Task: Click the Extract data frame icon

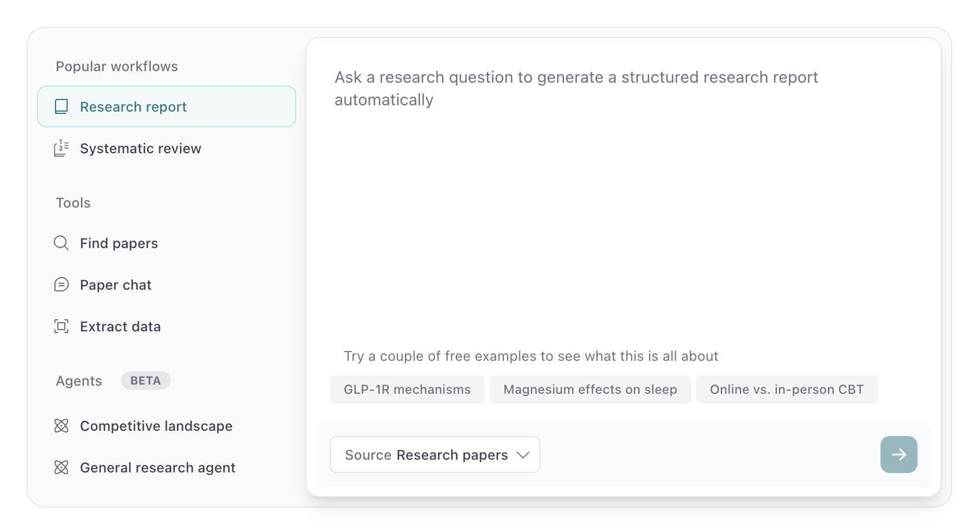Action: tap(61, 326)
